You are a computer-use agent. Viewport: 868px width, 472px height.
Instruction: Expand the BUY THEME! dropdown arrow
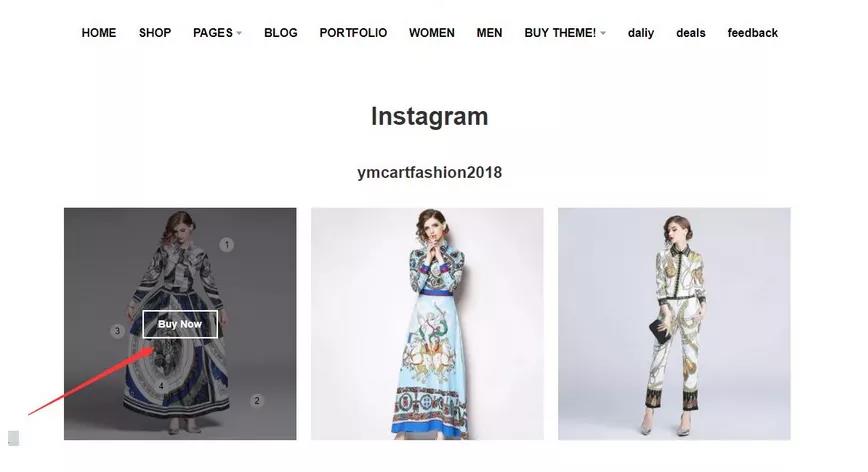(x=603, y=33)
